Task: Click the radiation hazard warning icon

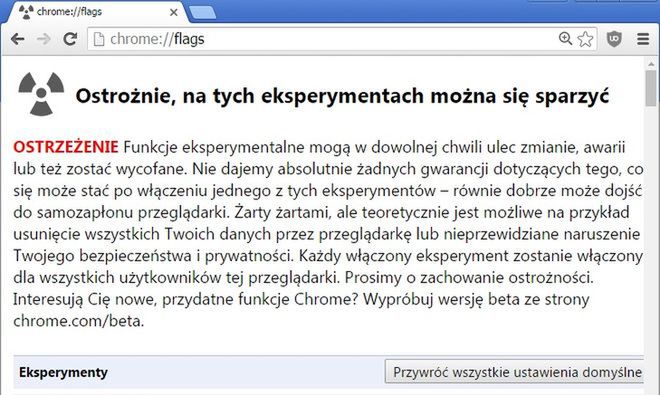Action: (x=41, y=93)
